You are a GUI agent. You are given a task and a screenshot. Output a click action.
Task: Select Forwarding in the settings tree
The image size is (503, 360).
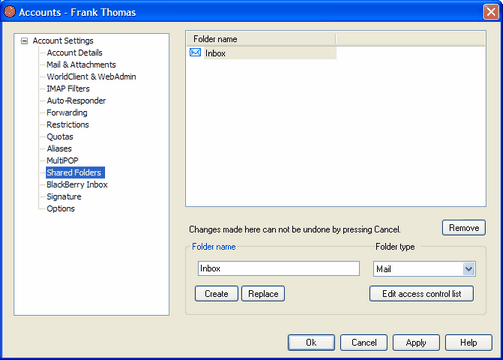[x=67, y=113]
